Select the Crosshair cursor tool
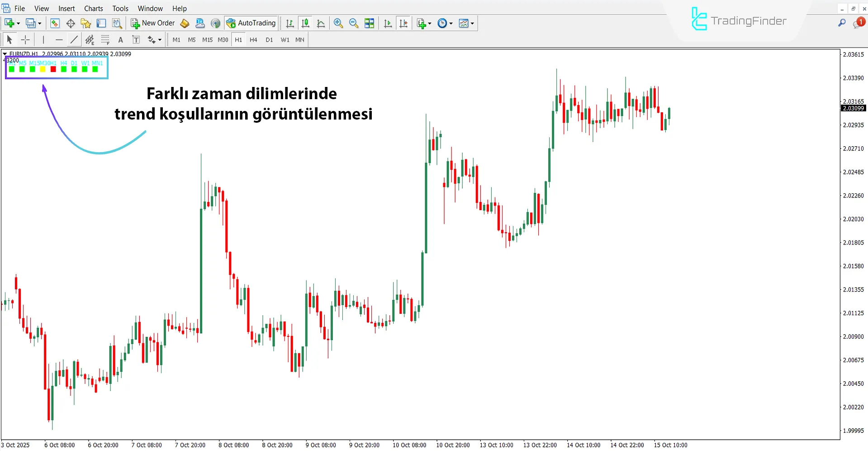This screenshot has height=451, width=868. pyautogui.click(x=25, y=40)
